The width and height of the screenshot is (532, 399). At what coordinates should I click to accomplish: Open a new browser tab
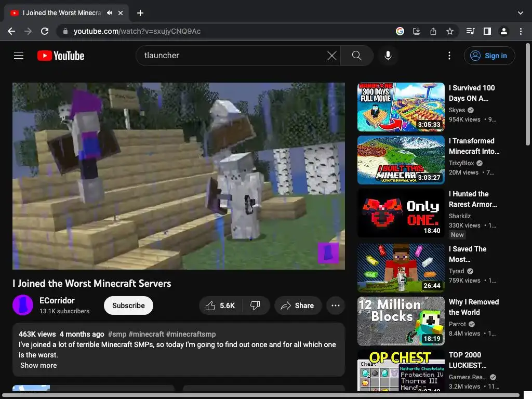tap(140, 13)
